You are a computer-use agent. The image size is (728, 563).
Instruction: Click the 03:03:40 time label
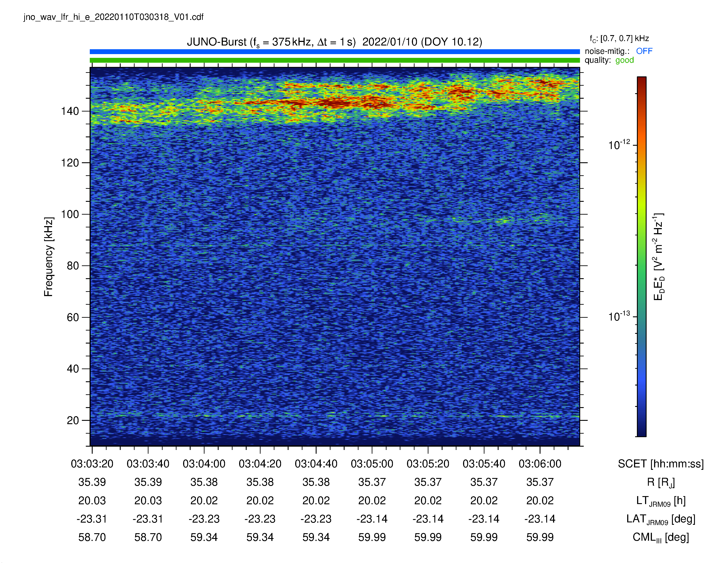click(x=148, y=464)
